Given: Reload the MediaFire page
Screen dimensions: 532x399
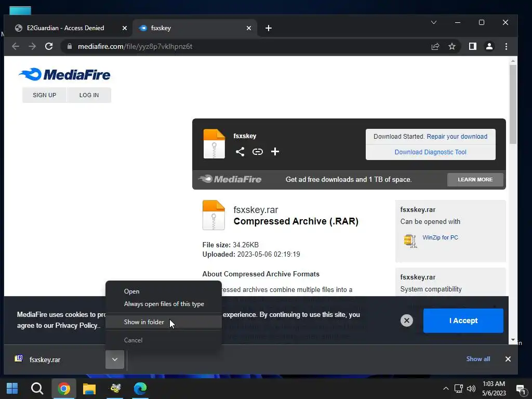Looking at the screenshot, I should point(49,46).
